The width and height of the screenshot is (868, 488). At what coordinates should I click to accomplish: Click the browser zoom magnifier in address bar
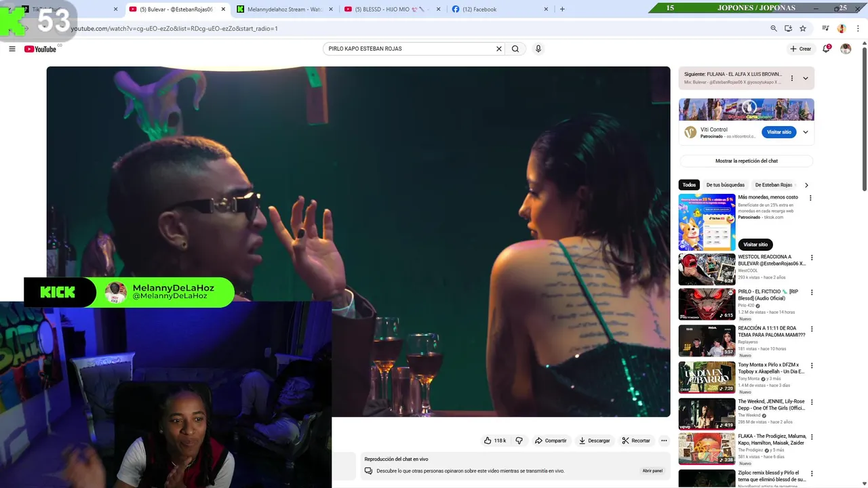point(774,28)
